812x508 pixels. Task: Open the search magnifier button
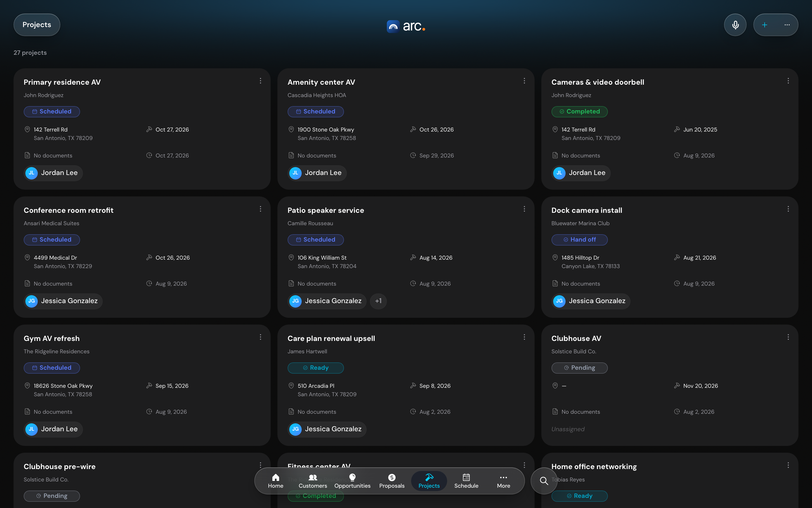(x=544, y=481)
